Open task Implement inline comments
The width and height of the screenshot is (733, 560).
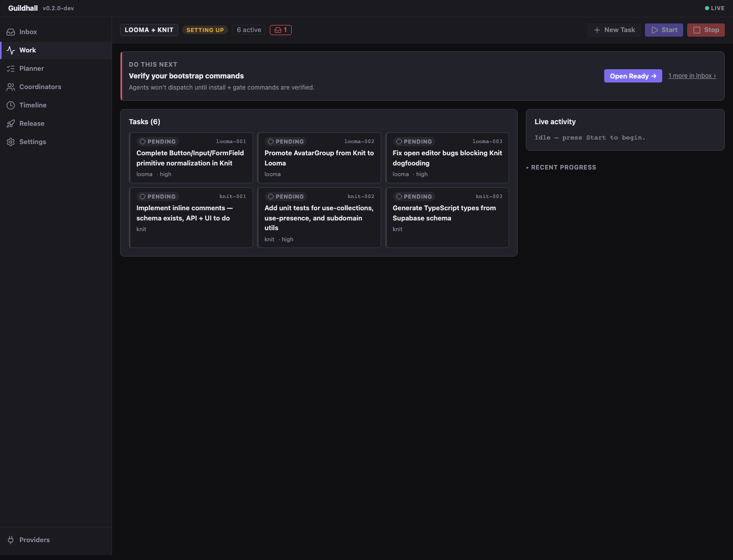[x=191, y=217]
